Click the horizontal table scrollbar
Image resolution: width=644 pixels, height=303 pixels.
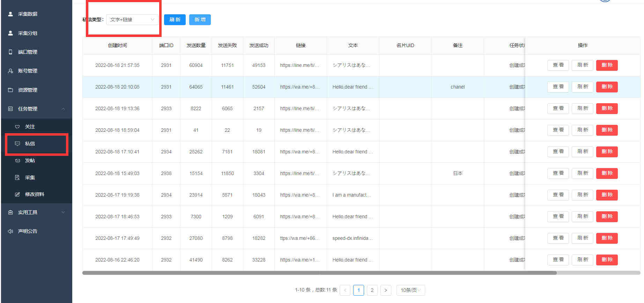319,273
